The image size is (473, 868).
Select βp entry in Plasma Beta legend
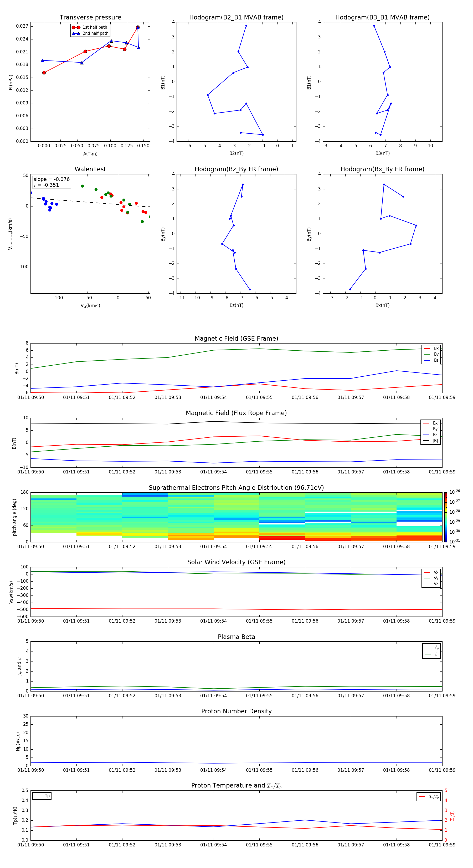(x=431, y=647)
